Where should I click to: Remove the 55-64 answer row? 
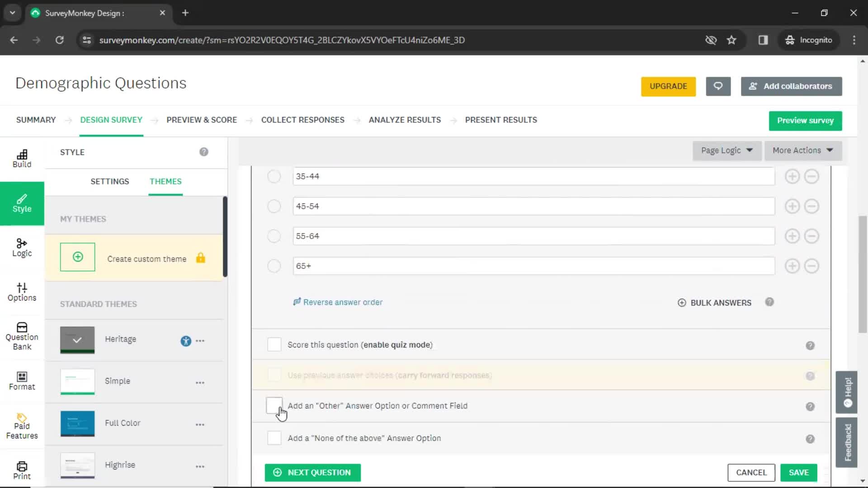[x=811, y=236]
